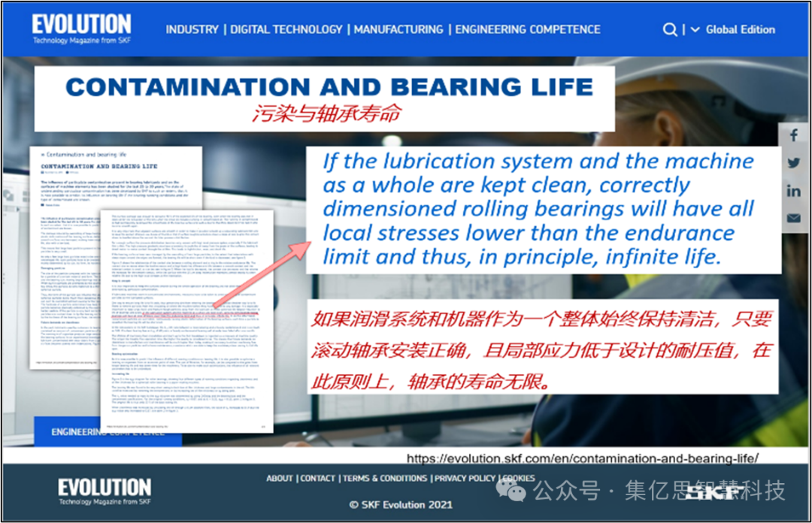812x523 pixels.
Task: Open the PRIVACY POLICY link
Action: 465,479
